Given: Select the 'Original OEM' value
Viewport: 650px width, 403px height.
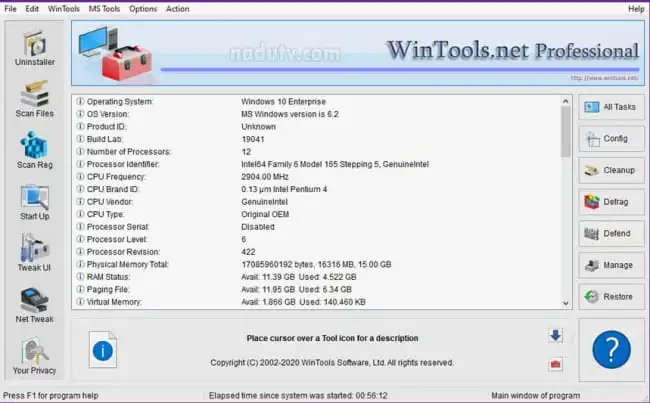Looking at the screenshot, I should [265, 214].
